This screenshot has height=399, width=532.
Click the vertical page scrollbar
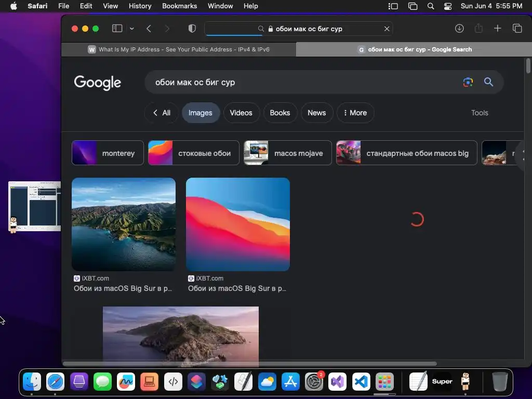(528, 66)
